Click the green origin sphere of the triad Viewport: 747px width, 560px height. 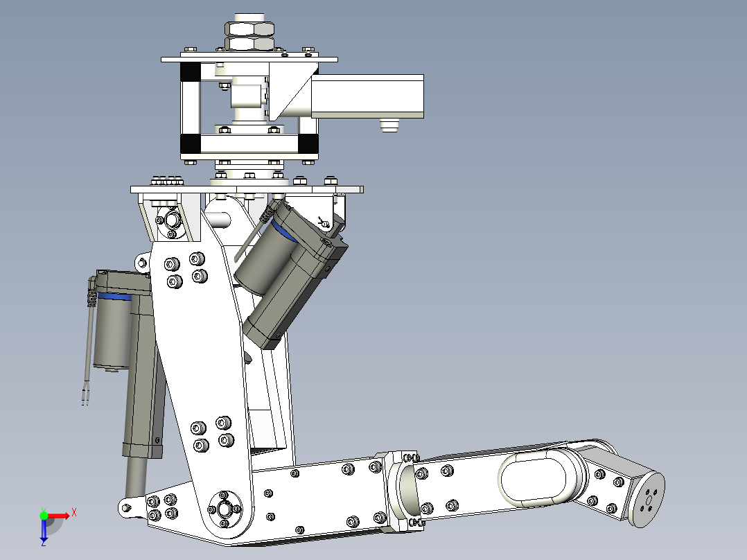(x=44, y=516)
